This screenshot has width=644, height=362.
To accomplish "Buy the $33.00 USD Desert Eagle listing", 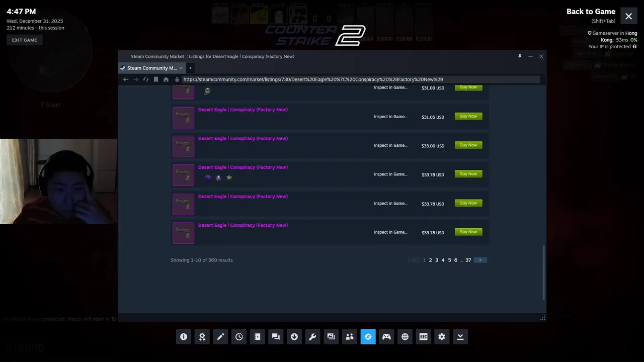I will (x=468, y=145).
